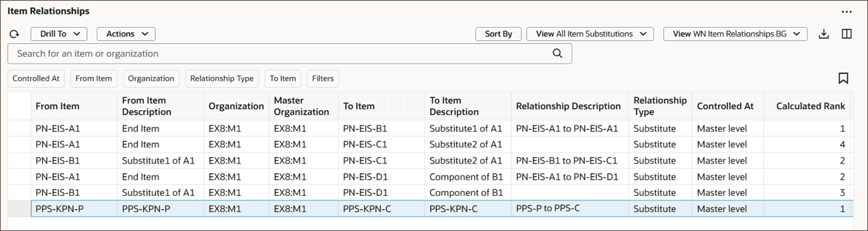Image resolution: width=868 pixels, height=231 pixels.
Task: Click the Organization filter chip
Action: (x=151, y=79)
